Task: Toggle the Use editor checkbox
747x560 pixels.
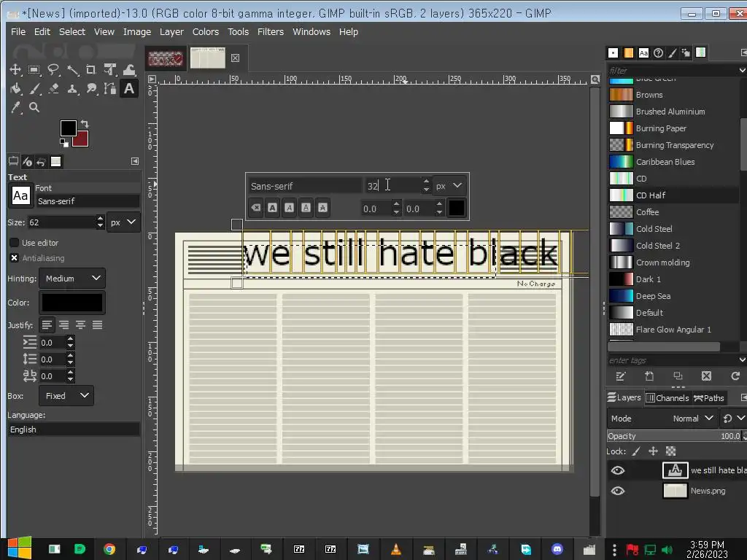Action: coord(15,242)
